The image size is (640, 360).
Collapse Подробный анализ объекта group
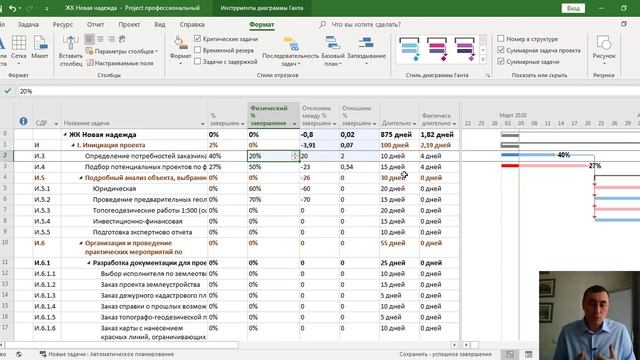[x=81, y=178]
